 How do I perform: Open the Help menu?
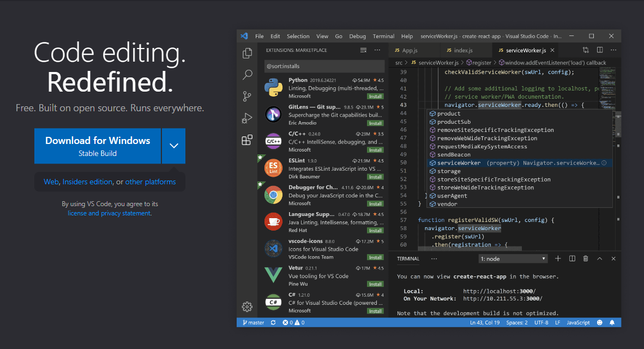click(x=407, y=36)
